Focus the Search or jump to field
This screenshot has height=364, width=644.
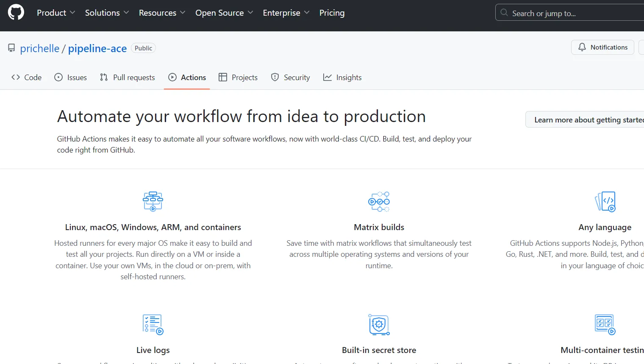(x=569, y=13)
